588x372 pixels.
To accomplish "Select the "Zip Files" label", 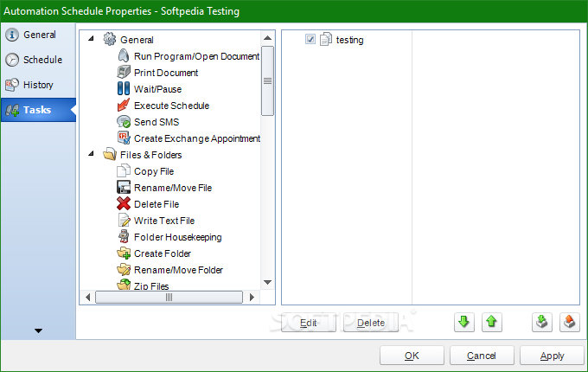I will click(151, 286).
